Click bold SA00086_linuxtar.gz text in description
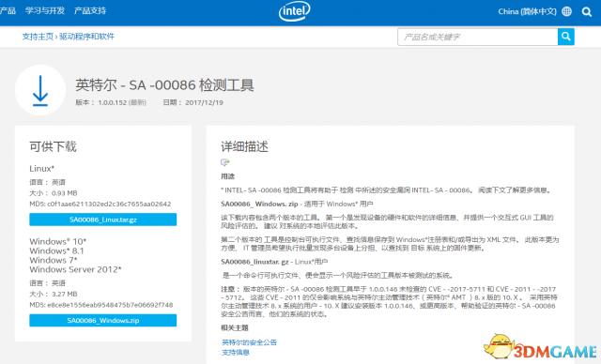The height and width of the screenshot is (364, 601). [254, 262]
